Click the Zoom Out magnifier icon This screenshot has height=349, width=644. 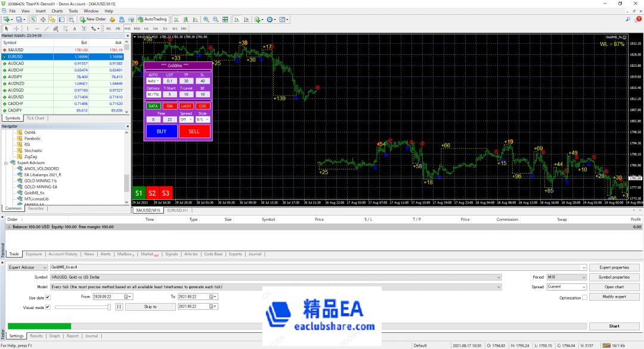[216, 19]
